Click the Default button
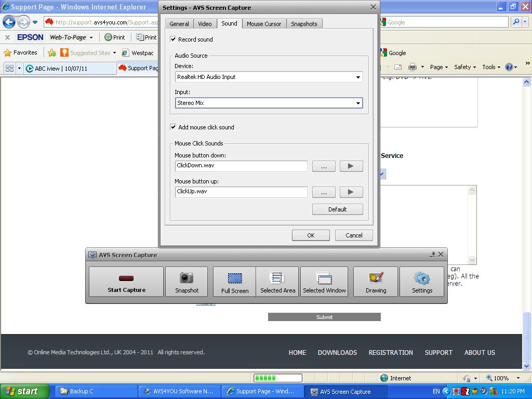This screenshot has width=532, height=399. coord(338,209)
